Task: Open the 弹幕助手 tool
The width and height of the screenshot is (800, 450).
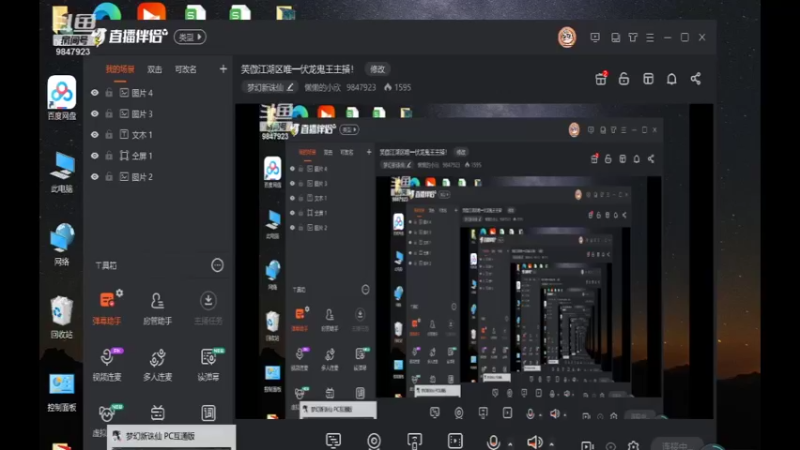Action: (x=107, y=308)
